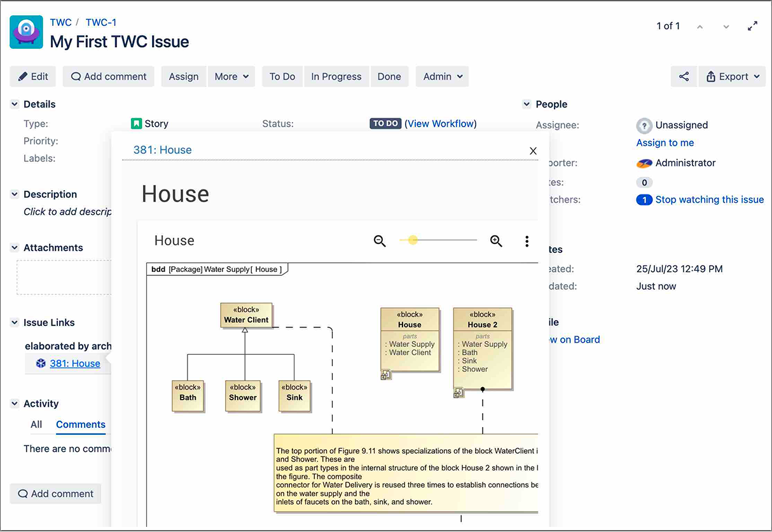Switch to the All activity tab
Image resolution: width=772 pixels, height=532 pixels.
[x=36, y=425]
